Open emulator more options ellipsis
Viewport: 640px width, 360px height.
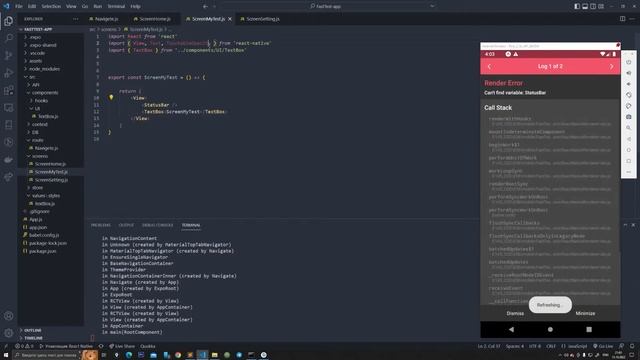629,172
